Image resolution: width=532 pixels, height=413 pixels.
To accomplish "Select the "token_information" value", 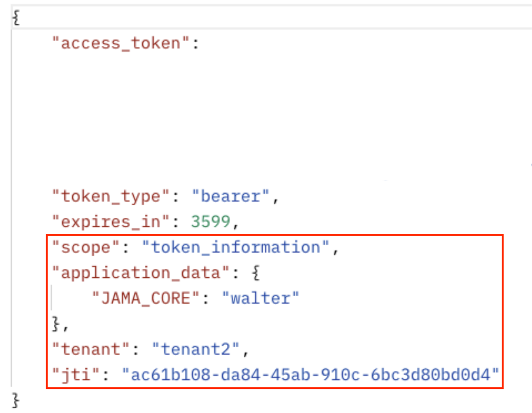I will tap(235, 247).
